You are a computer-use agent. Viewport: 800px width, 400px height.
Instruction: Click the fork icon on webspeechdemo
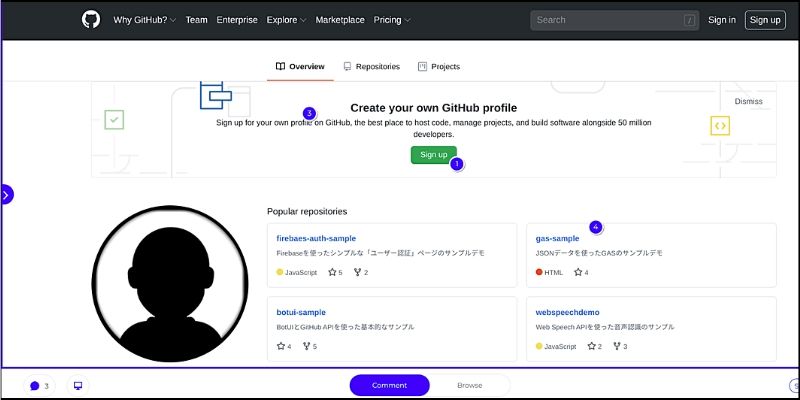(x=617, y=346)
